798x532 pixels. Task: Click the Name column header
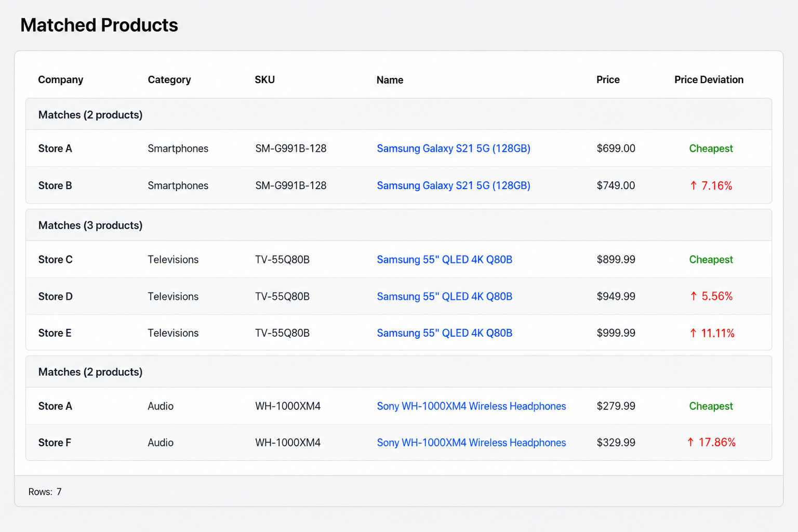pos(390,80)
